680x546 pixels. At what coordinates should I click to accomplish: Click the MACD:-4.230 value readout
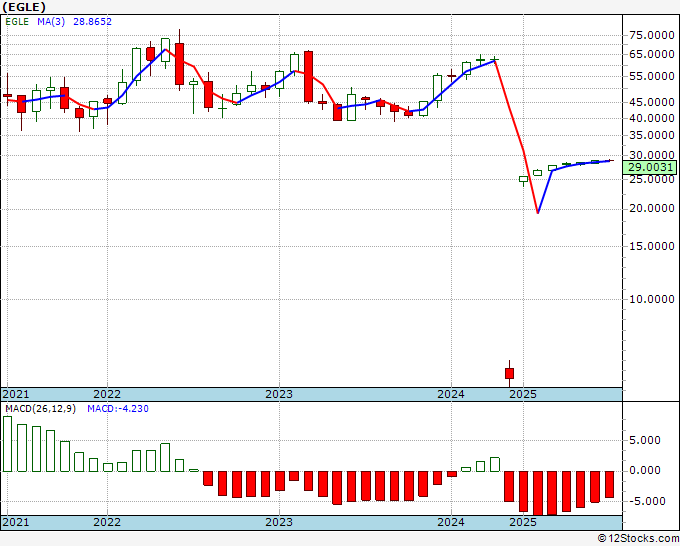tap(118, 409)
